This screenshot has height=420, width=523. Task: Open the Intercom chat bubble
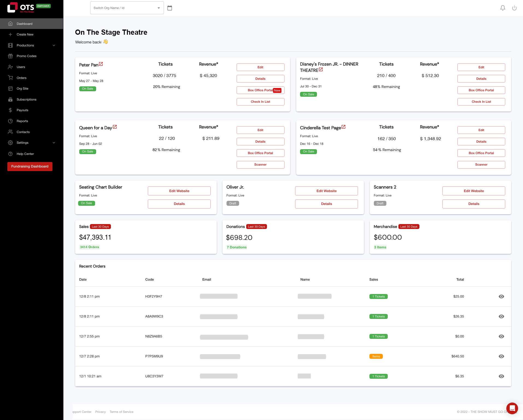click(512, 409)
